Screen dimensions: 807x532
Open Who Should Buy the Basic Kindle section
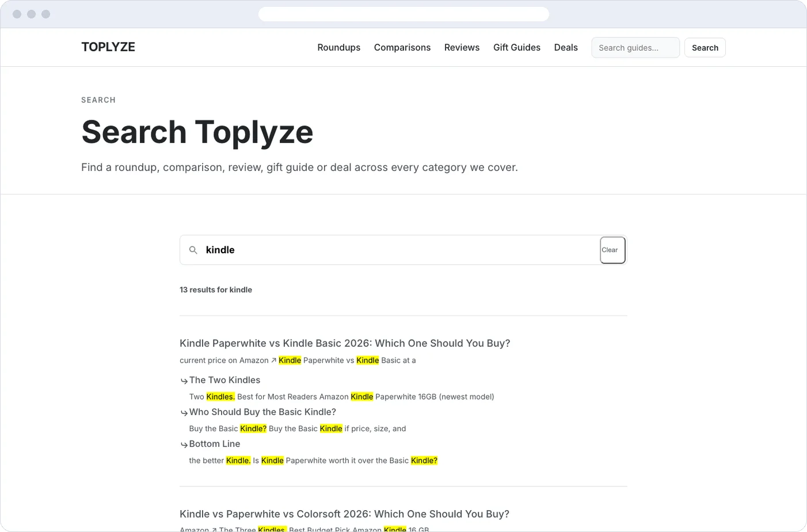pos(262,412)
